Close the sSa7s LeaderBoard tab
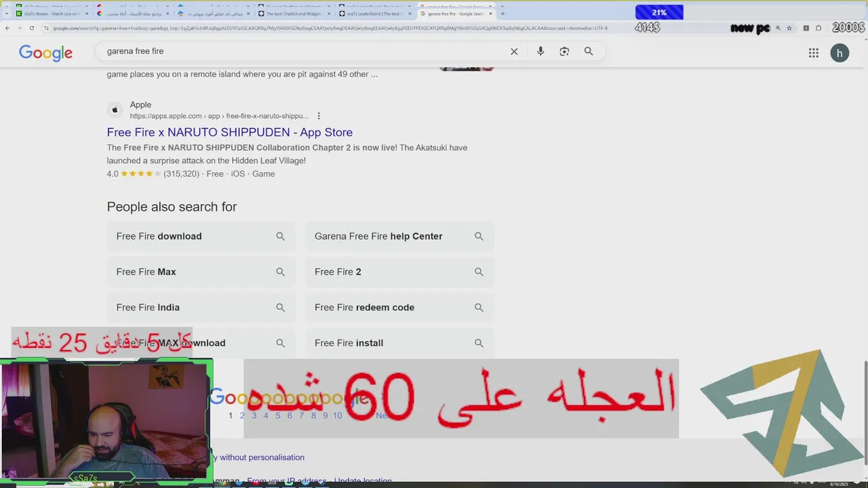Image resolution: width=868 pixels, height=488 pixels. 410,14
